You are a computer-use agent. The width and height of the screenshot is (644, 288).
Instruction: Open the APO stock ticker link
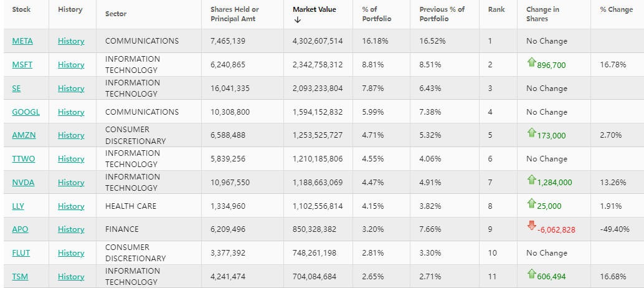pyautogui.click(x=20, y=229)
